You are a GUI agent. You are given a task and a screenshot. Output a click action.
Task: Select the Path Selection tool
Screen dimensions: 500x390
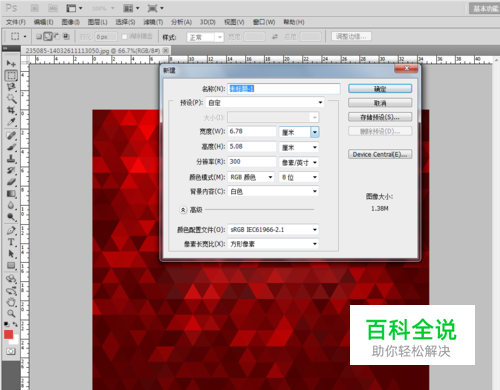11,254
